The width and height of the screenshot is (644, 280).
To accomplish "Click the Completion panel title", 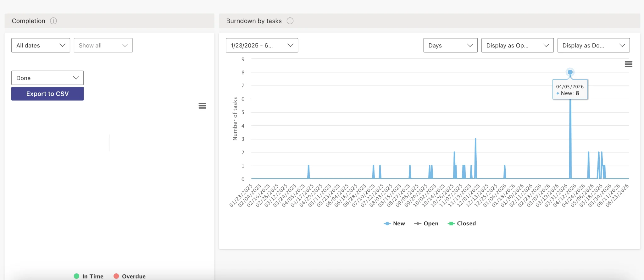I will [x=29, y=21].
